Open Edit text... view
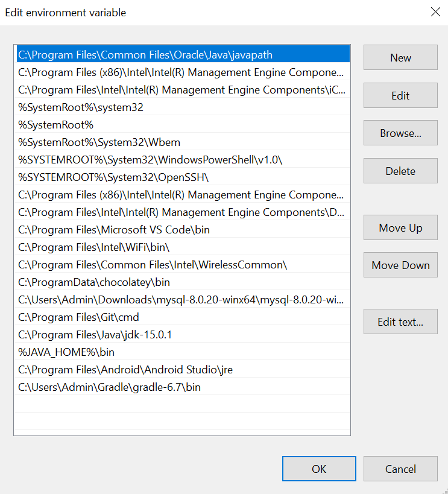 [400, 321]
